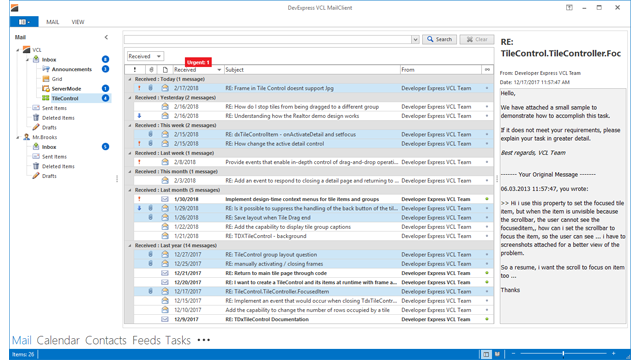This screenshot has width=640, height=360.
Task: Click the zoom slider in status bar
Action: (563, 354)
